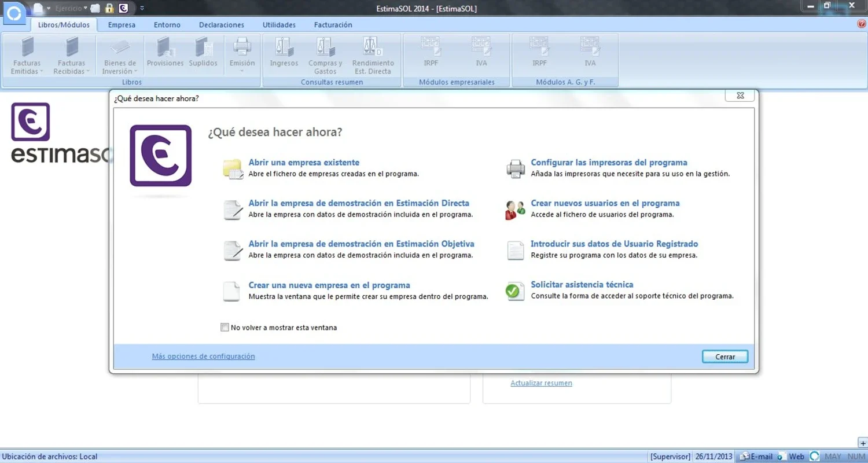The width and height of the screenshot is (868, 463).
Task: Click Configurar las impresoras del programa
Action: 609,163
